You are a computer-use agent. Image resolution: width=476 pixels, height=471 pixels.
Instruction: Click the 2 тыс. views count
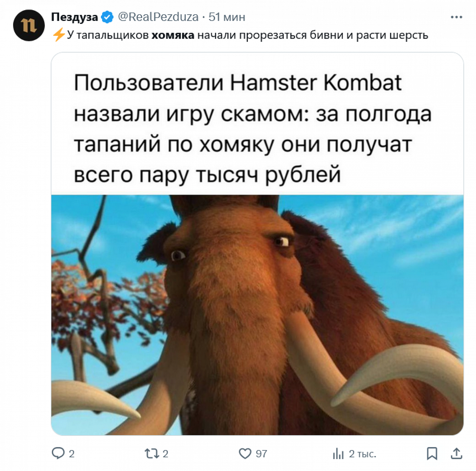point(362,454)
